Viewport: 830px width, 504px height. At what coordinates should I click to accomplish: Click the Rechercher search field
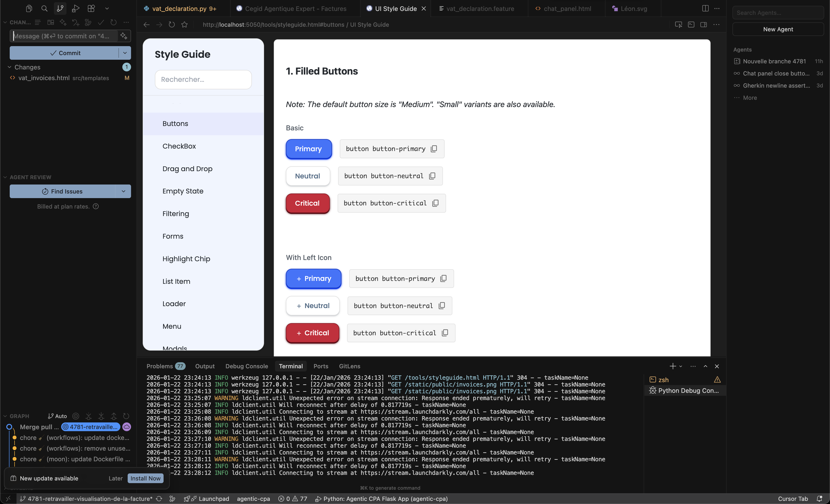203,79
